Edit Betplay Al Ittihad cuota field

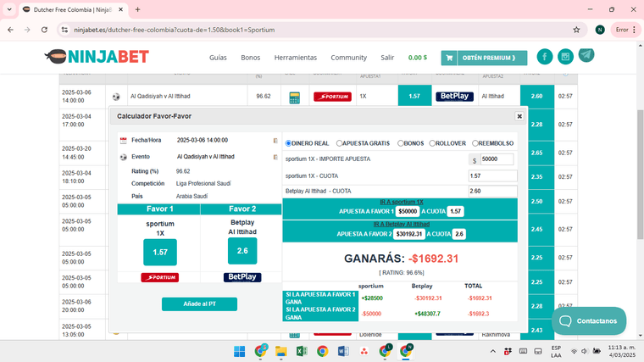(x=492, y=191)
